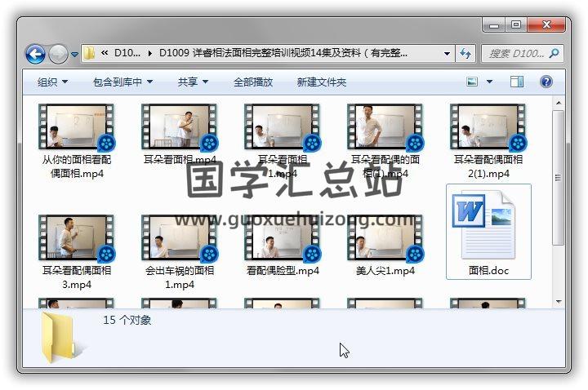Open the 共享 menu
Image resolution: width=588 pixels, height=390 pixels.
pos(193,82)
